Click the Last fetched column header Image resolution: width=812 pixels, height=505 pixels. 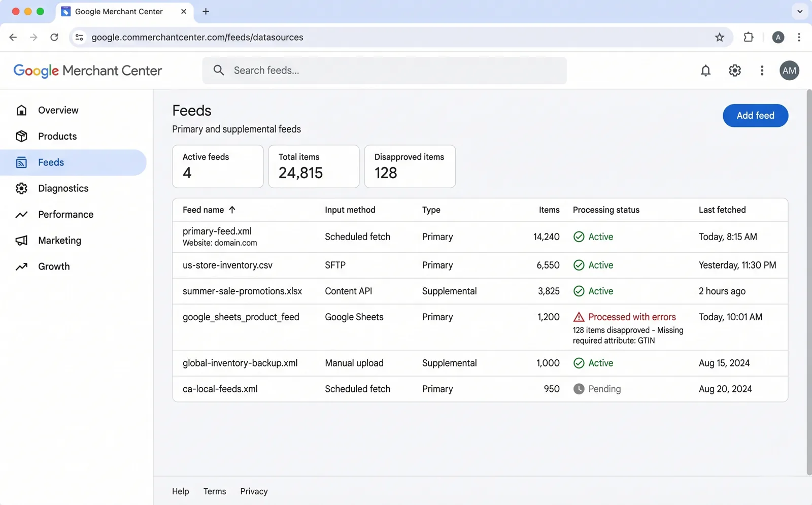(722, 210)
